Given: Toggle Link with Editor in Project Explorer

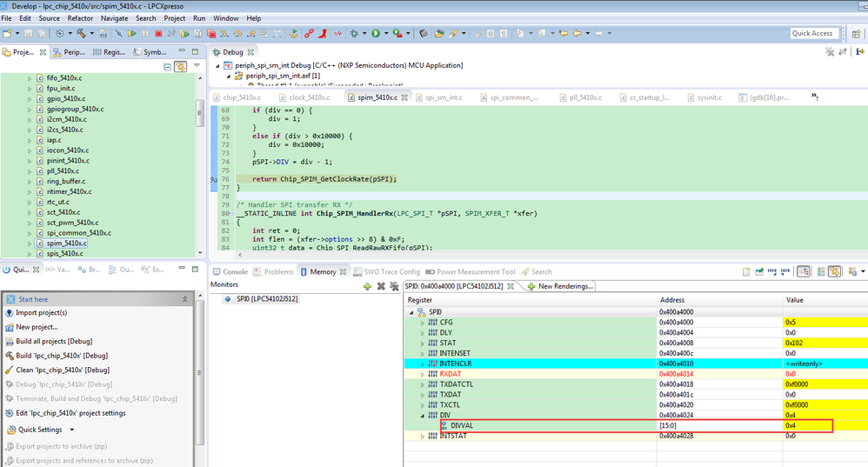Looking at the screenshot, I should click(x=181, y=66).
